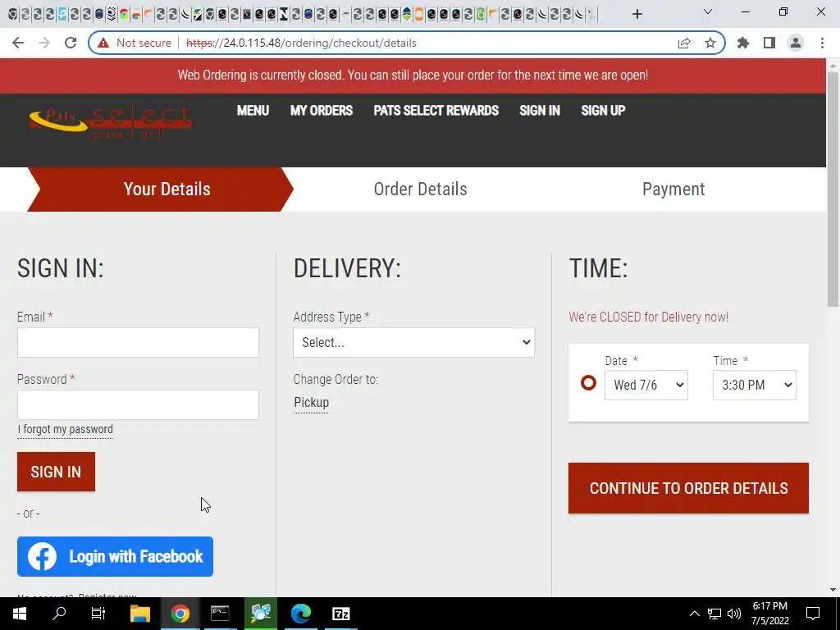Click taskbar clock showing 6:17 PM
Screen dimensions: 840x630
769,614
